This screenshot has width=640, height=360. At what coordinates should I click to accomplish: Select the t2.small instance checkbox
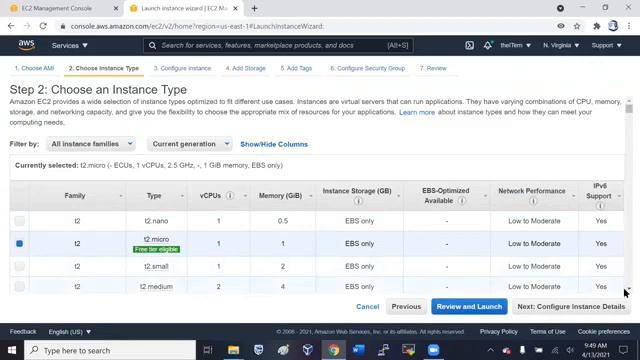tap(20, 266)
